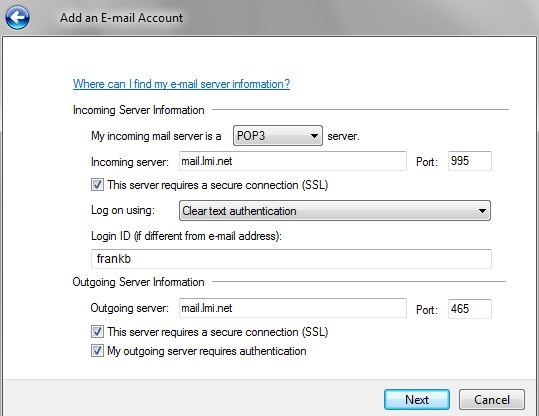The image size is (539, 416).
Task: Open 'Where can I find my e-mail server information?' link
Action: point(182,84)
